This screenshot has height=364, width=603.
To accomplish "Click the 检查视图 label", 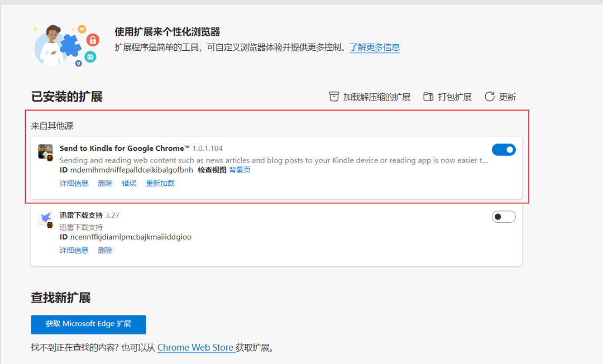I will tap(212, 170).
